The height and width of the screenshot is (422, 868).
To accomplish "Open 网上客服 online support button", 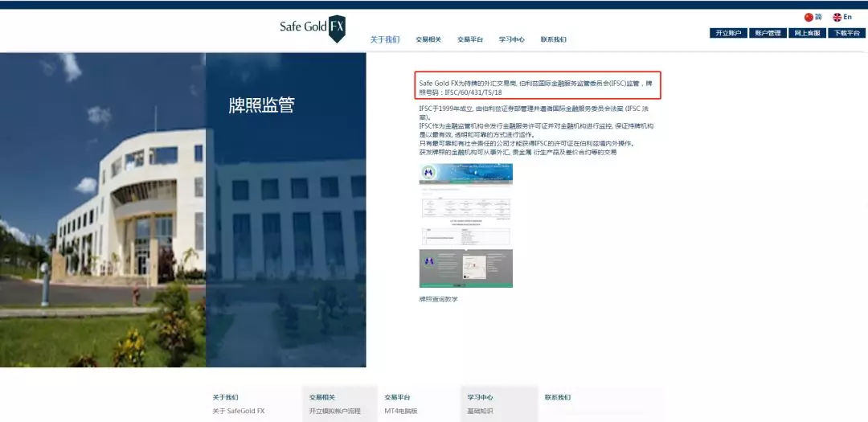I will pos(806,33).
